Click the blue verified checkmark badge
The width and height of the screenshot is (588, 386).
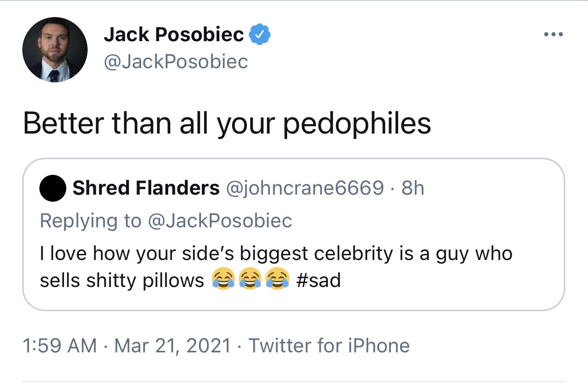[x=259, y=34]
